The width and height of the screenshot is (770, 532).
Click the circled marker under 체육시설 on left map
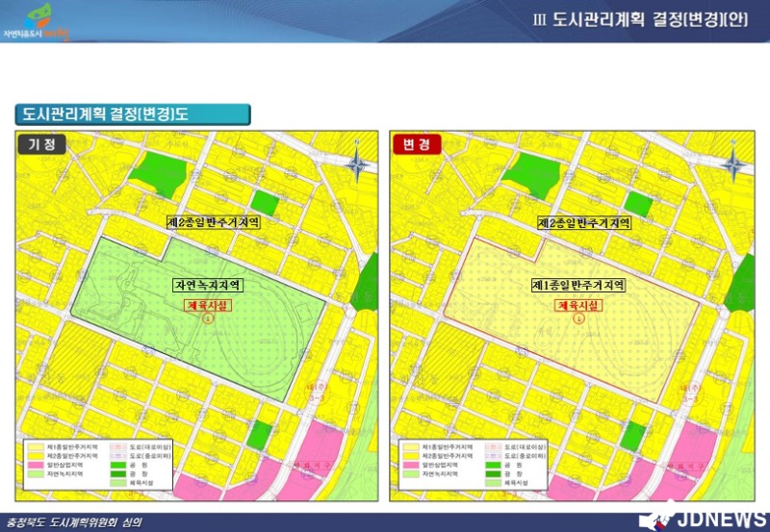pos(205,319)
